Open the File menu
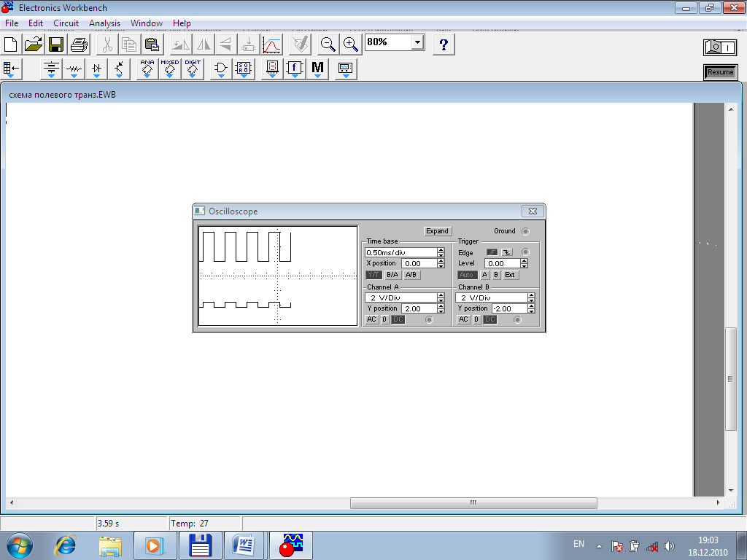747x560 pixels. 12,23
